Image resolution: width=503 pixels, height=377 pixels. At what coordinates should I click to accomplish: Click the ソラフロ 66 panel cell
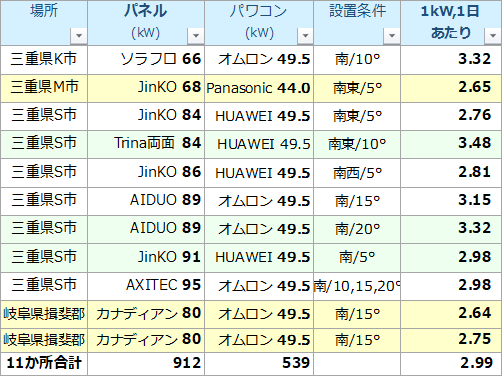pos(146,60)
